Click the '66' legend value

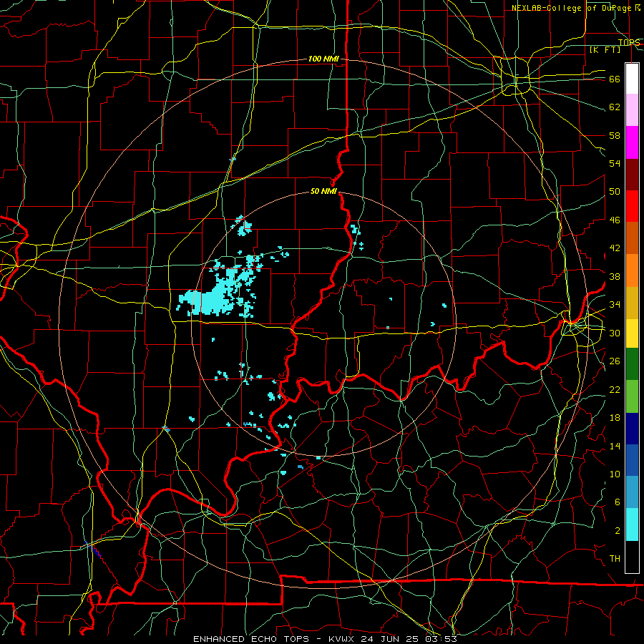(x=615, y=79)
